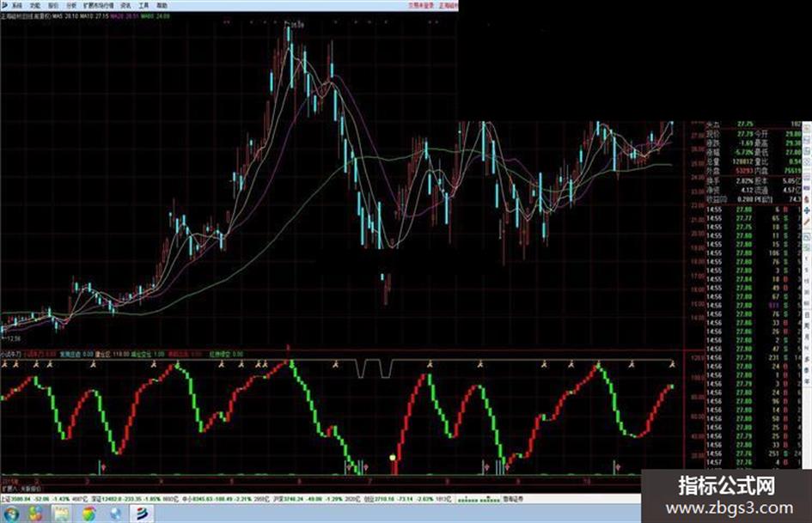Viewport: 812px width, 523px height.
Task: Open the 分析 menu
Action: [x=71, y=6]
